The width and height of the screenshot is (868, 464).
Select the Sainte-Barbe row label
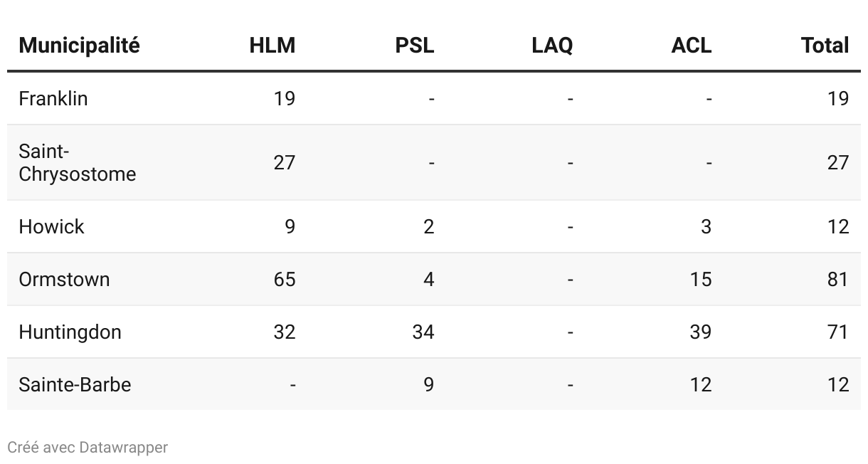pyautogui.click(x=75, y=384)
